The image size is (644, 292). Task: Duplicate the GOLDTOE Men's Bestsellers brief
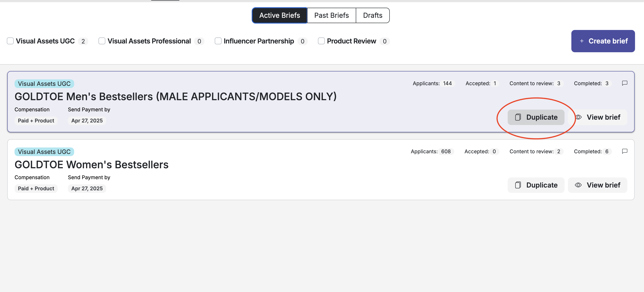(x=536, y=117)
